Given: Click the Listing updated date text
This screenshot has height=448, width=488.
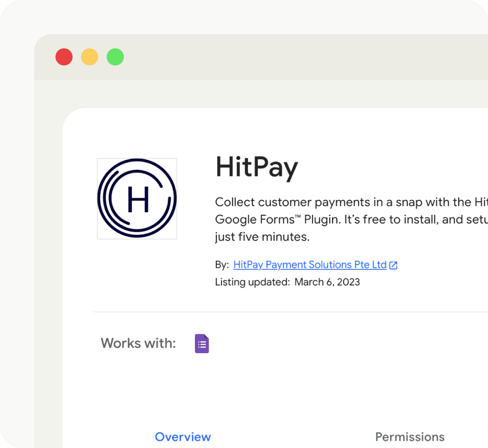Looking at the screenshot, I should 287,282.
